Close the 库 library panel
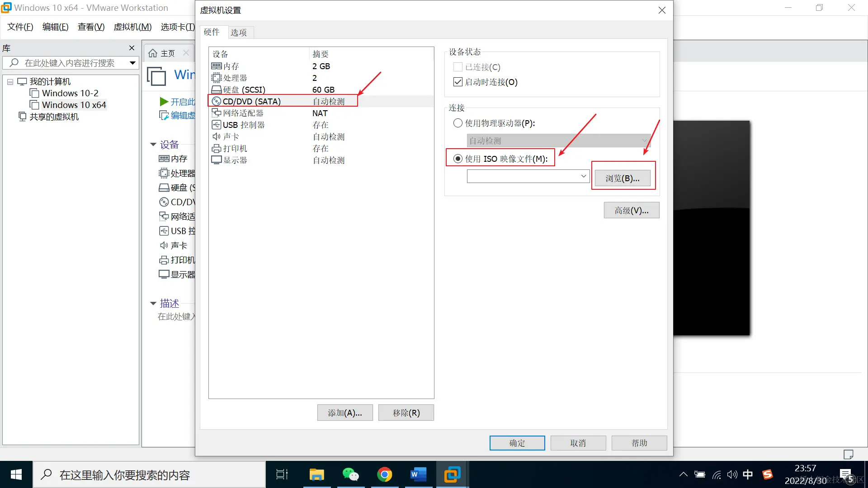 [x=132, y=48]
